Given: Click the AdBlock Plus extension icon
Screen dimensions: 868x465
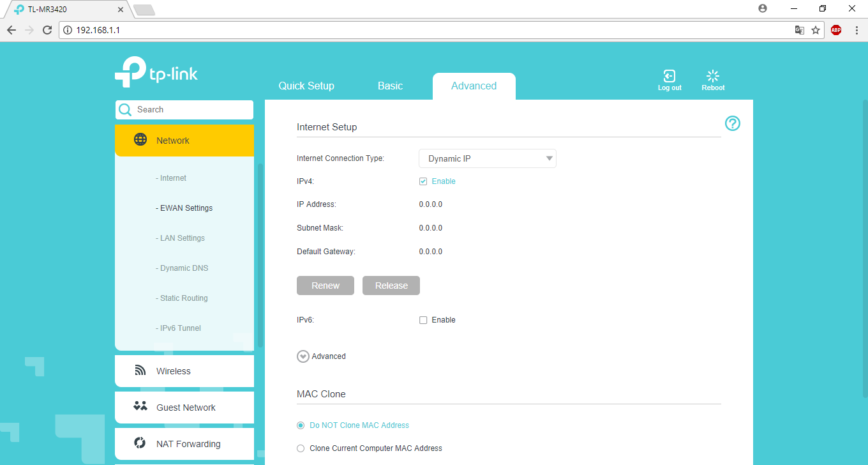Looking at the screenshot, I should pyautogui.click(x=835, y=30).
